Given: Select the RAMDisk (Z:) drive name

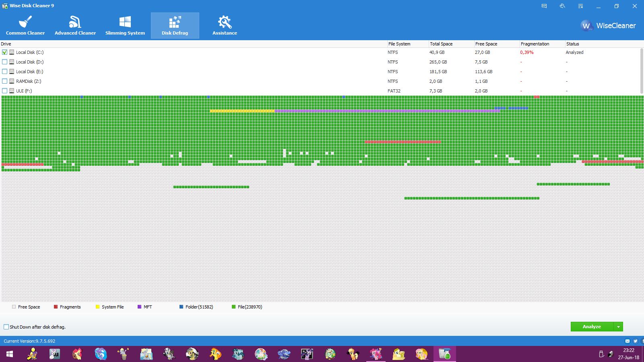Looking at the screenshot, I should [29, 81].
